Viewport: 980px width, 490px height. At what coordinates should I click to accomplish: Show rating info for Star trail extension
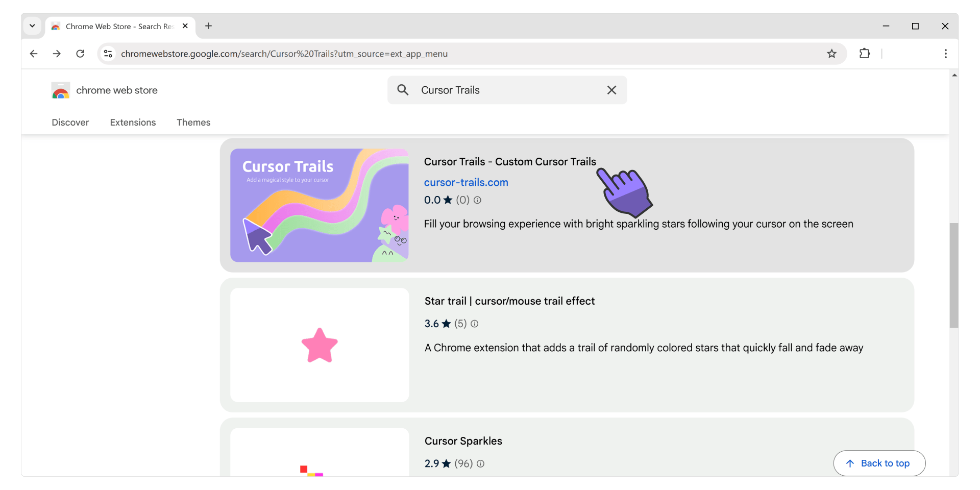[474, 324]
